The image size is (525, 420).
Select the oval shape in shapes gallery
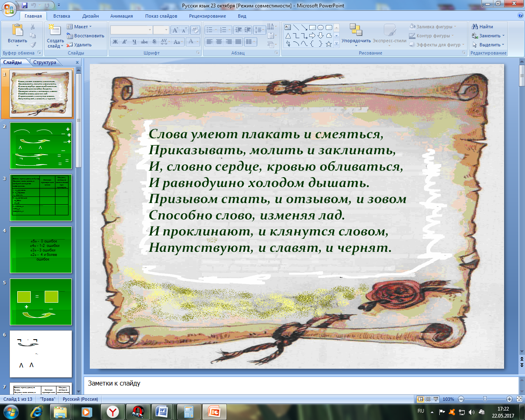pos(320,27)
